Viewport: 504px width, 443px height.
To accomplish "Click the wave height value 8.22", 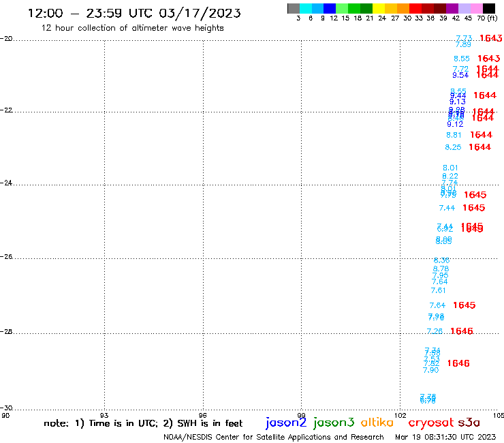I will click(450, 177).
